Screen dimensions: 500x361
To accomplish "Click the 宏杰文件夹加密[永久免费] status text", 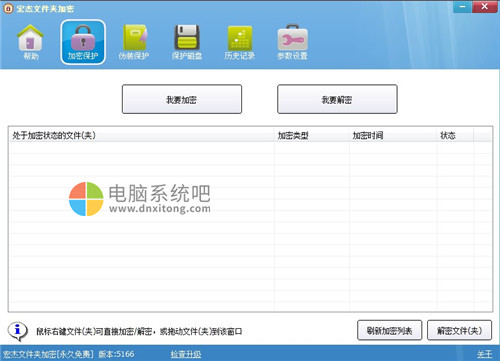I will [x=48, y=354].
